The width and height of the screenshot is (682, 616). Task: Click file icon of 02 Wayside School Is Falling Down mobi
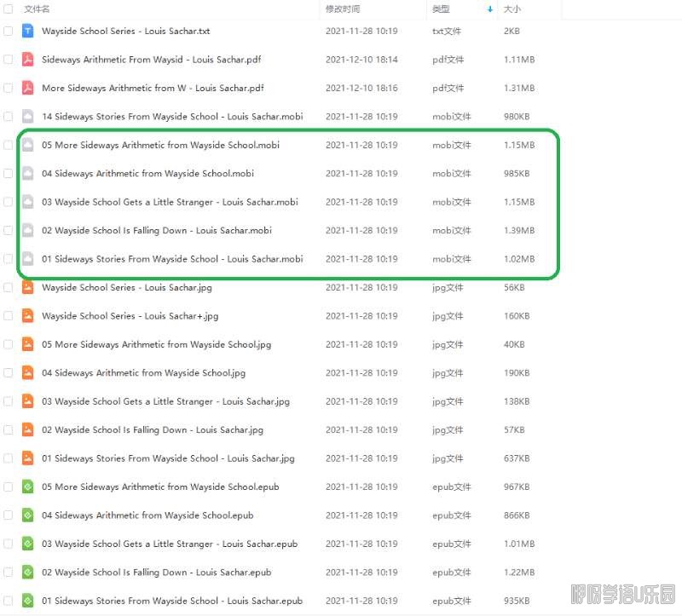point(28,230)
